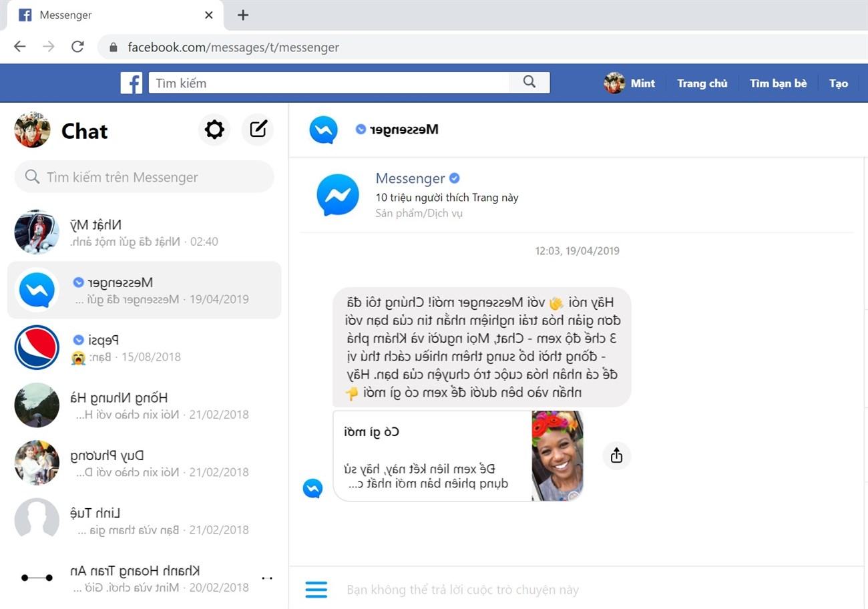
Task: Click the 12:03, 19/04/2019 timestamp
Action: pos(577,251)
